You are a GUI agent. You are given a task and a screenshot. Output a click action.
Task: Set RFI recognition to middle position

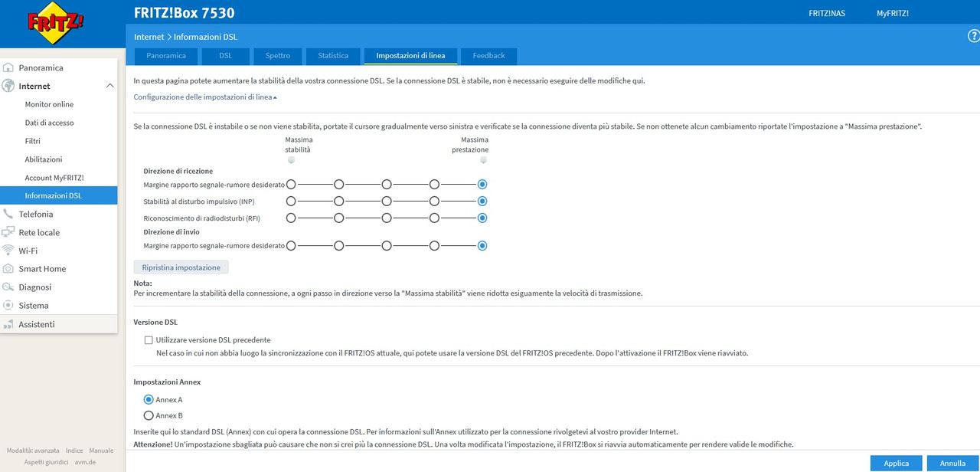(x=387, y=218)
